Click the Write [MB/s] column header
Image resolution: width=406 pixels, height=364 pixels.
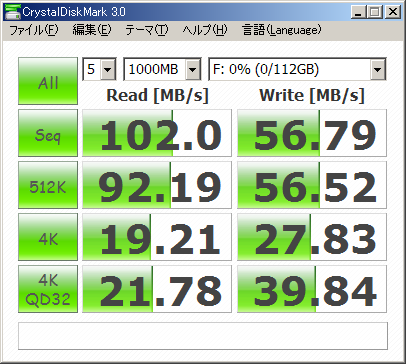(x=312, y=96)
